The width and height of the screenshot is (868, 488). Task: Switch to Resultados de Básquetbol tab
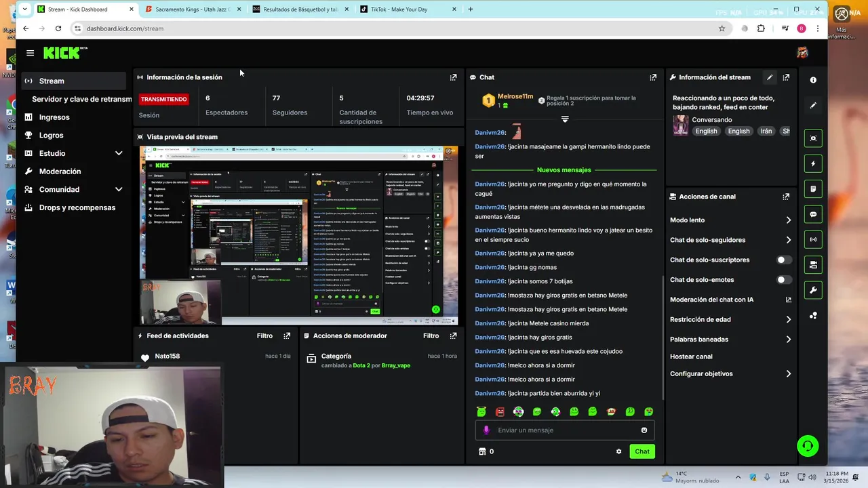point(300,9)
